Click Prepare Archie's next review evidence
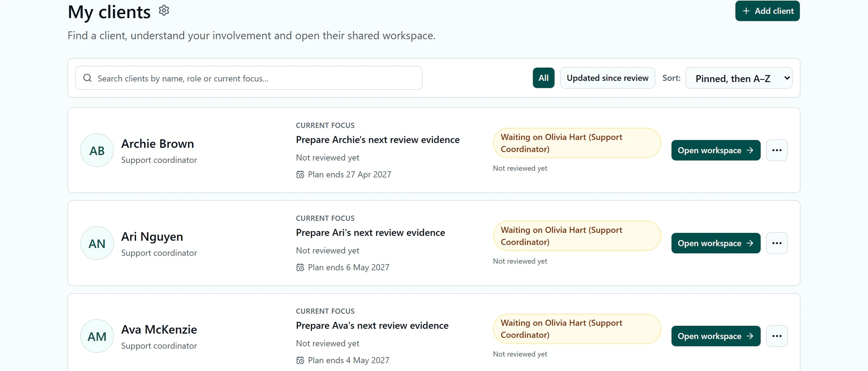 [378, 140]
